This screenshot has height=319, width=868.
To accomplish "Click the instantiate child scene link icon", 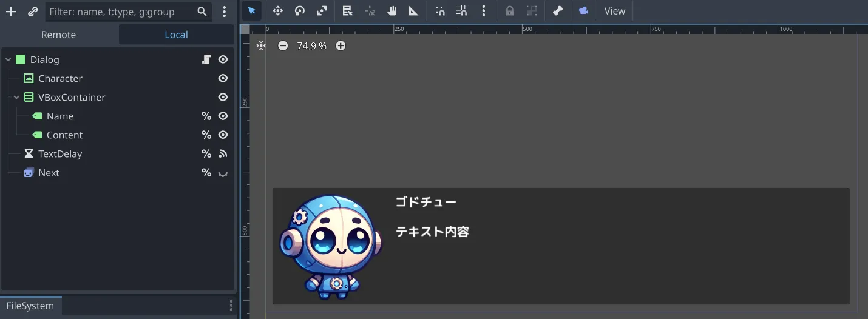I will click(33, 12).
